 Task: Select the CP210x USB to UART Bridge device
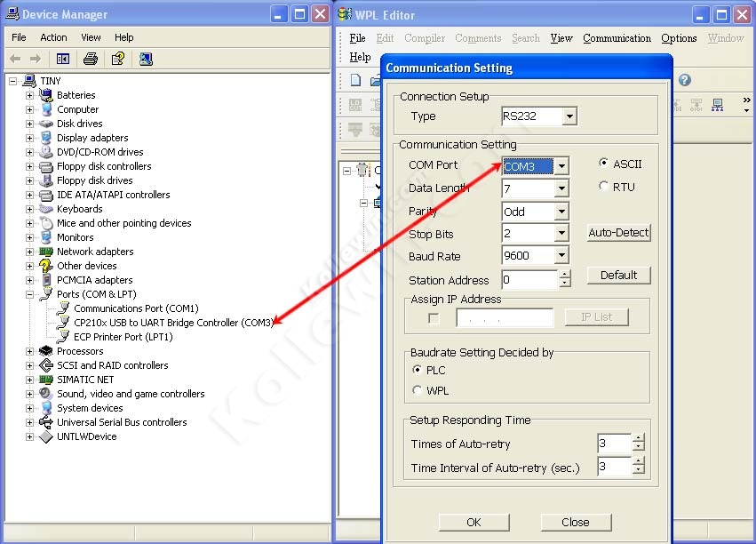click(x=172, y=323)
